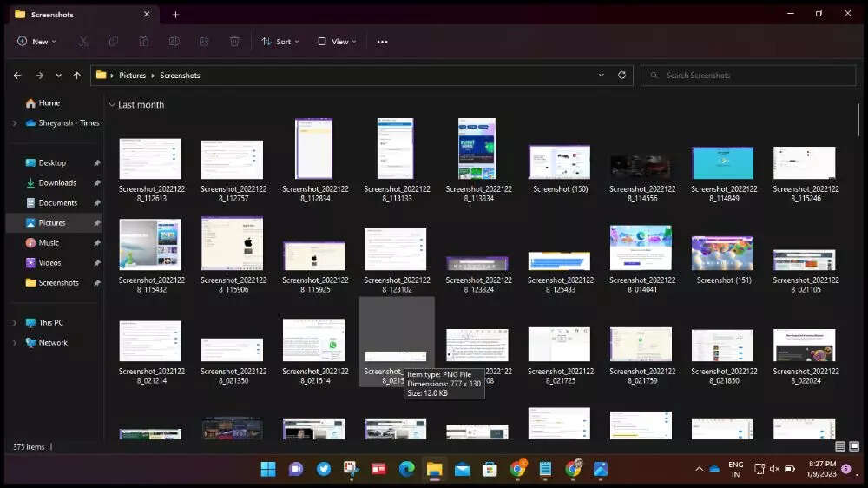Viewport: 868px width, 488px height.
Task: Collapse the Last month group
Action: 111,105
